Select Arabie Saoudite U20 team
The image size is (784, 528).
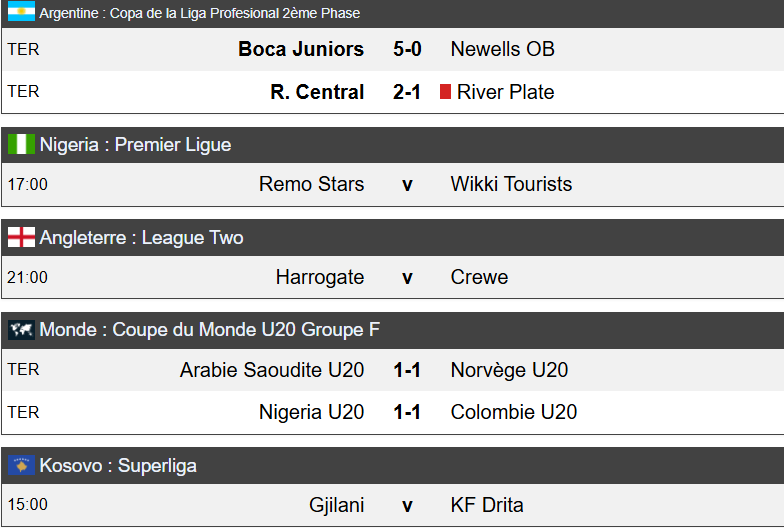tap(272, 370)
